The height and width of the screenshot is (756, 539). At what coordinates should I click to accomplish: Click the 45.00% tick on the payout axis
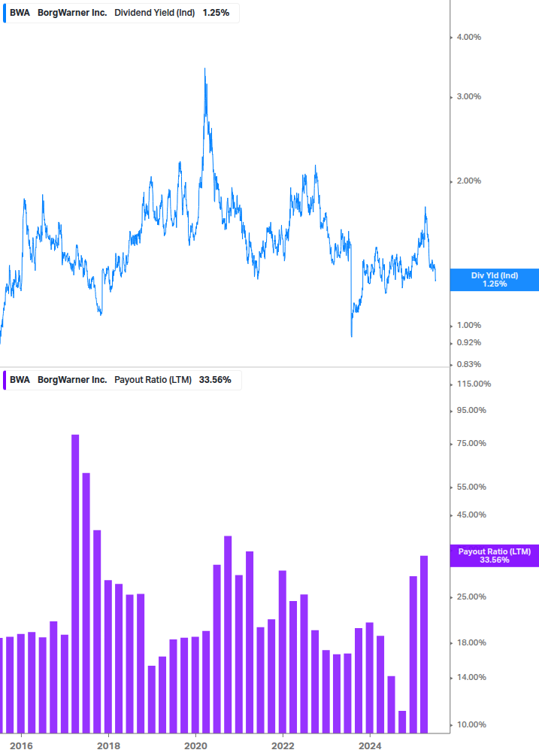pyautogui.click(x=471, y=515)
